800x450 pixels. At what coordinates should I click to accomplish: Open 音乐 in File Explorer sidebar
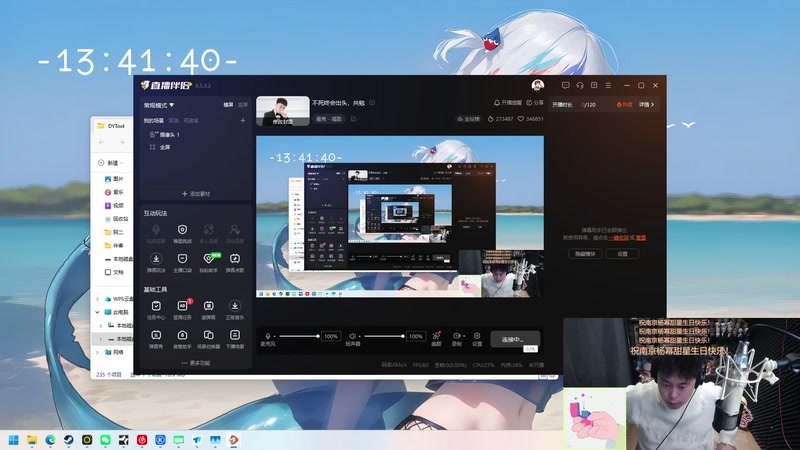click(x=113, y=192)
